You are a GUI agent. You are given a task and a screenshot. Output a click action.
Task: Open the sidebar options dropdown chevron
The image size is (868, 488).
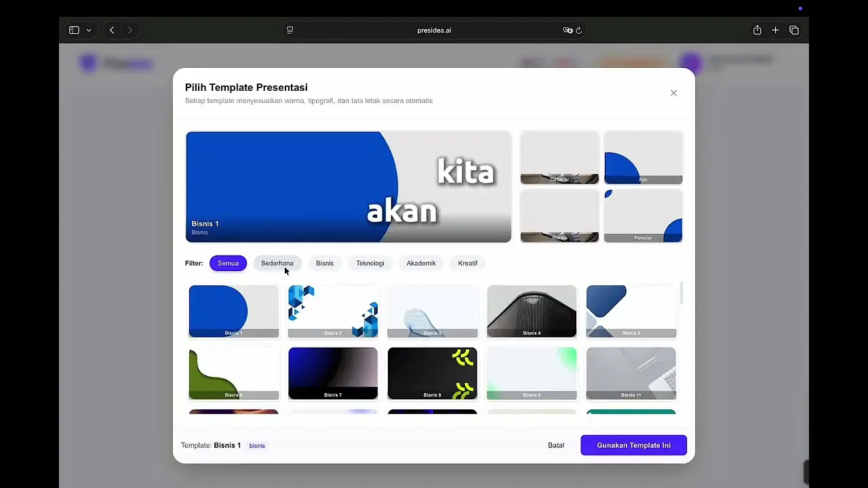(89, 30)
